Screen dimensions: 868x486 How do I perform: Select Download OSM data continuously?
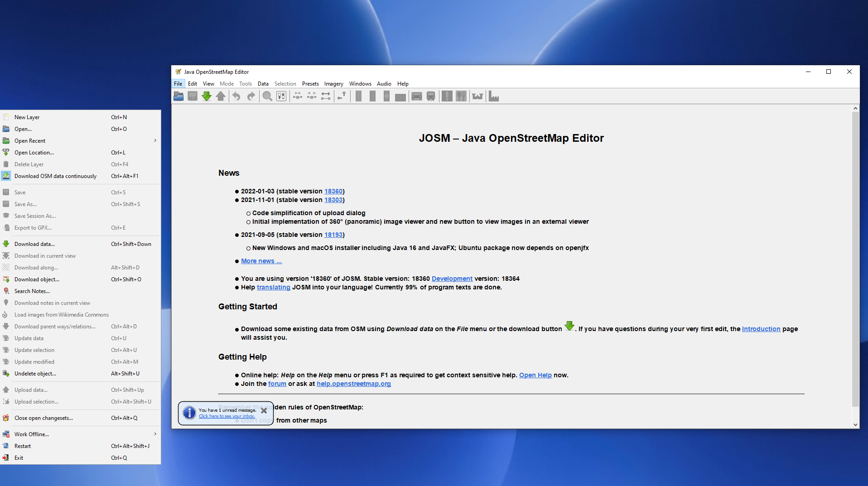tap(80, 176)
